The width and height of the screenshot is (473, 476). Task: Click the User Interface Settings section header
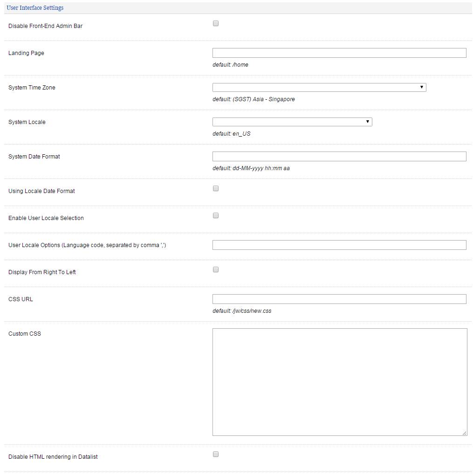[x=35, y=8]
